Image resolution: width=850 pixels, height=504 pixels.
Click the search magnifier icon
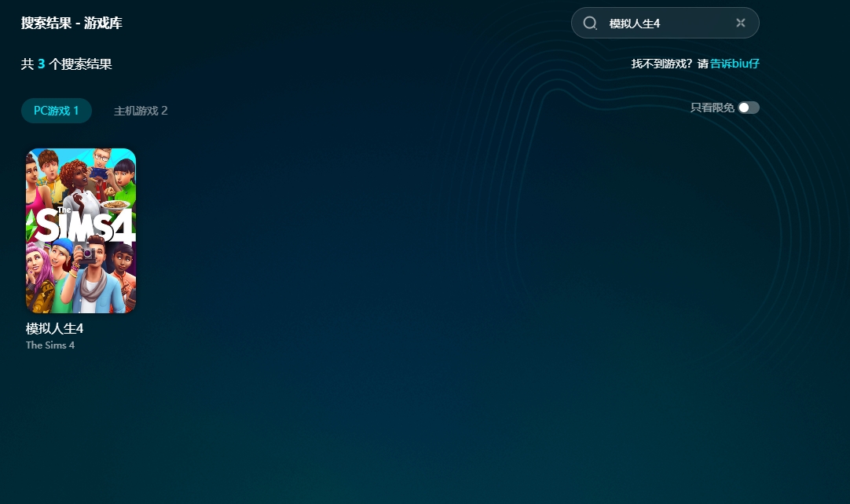pos(590,23)
